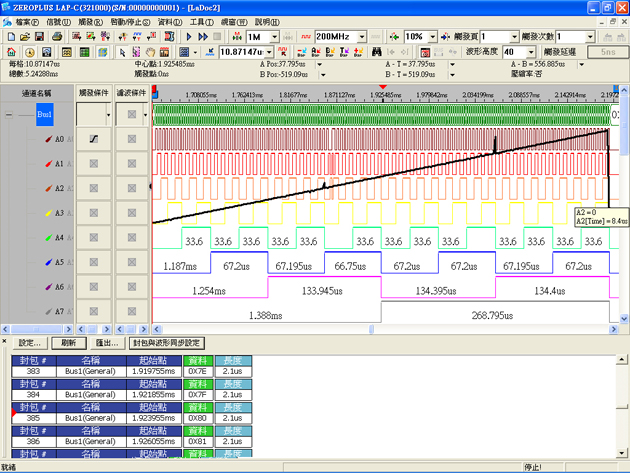Toggle A1 trigger condition cell
Image resolution: width=630 pixels, height=473 pixels.
95,164
